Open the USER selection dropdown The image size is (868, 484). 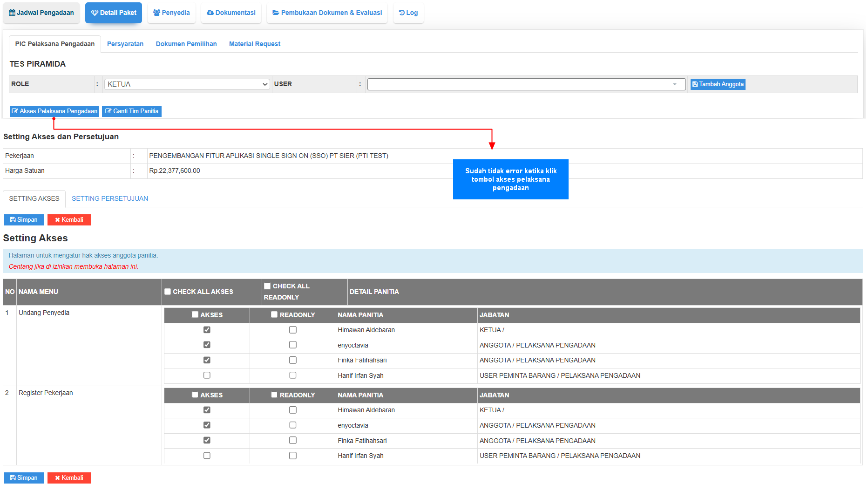(526, 84)
